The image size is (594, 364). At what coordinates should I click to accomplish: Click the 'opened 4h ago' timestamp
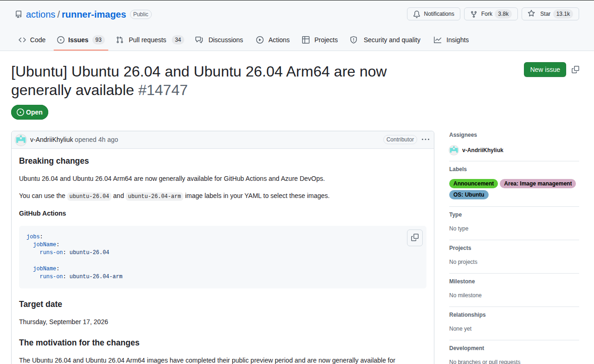pos(97,140)
